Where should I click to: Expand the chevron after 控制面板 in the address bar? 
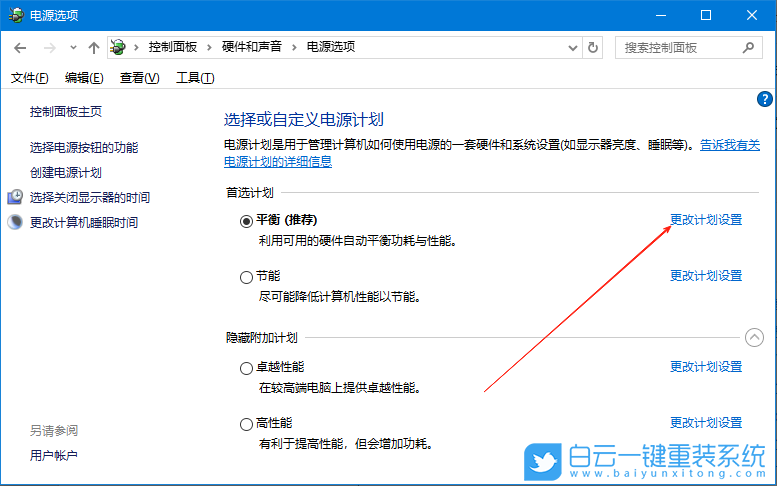209,48
